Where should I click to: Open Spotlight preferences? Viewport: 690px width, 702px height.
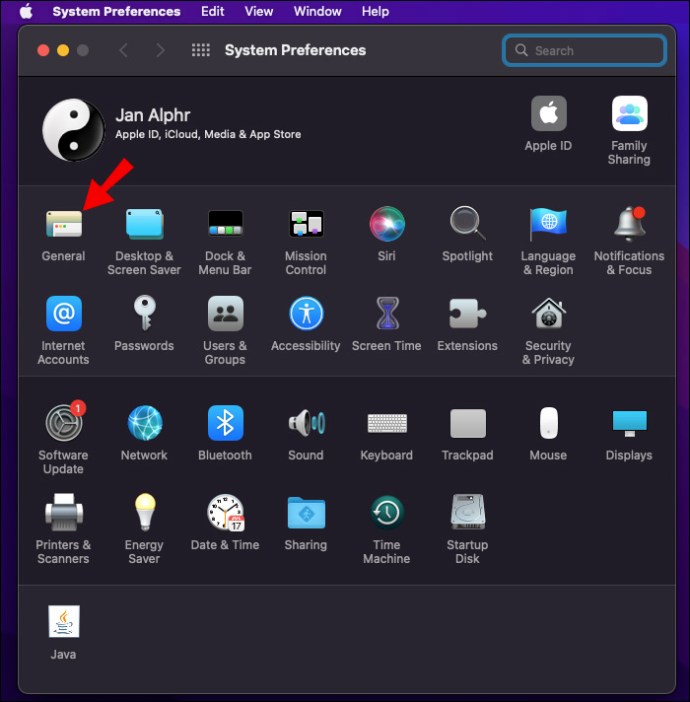click(467, 224)
